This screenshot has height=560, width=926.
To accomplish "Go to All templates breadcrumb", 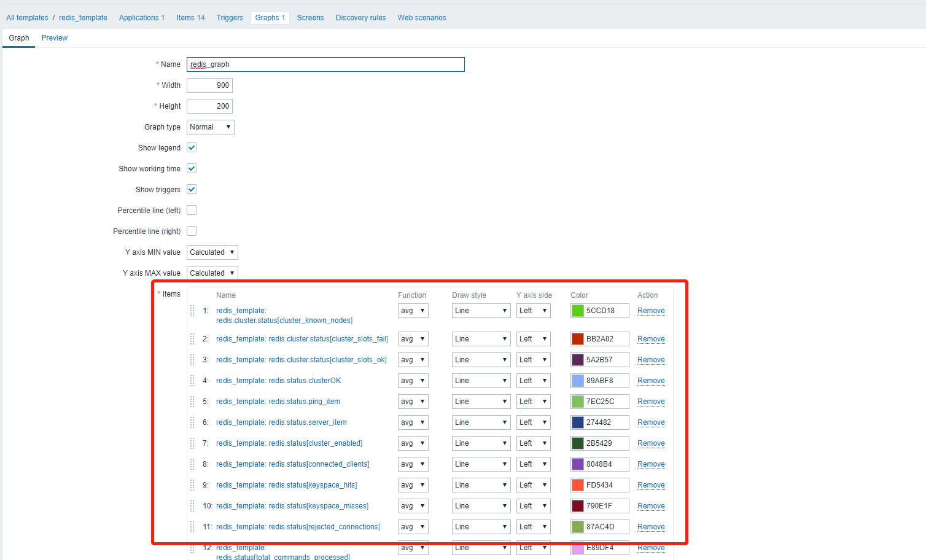I will 27,18.
